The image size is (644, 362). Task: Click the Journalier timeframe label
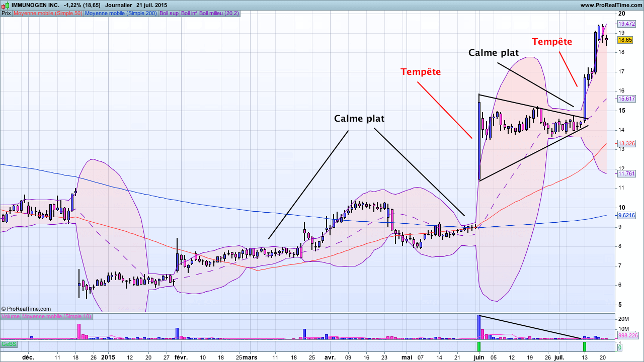tap(118, 5)
